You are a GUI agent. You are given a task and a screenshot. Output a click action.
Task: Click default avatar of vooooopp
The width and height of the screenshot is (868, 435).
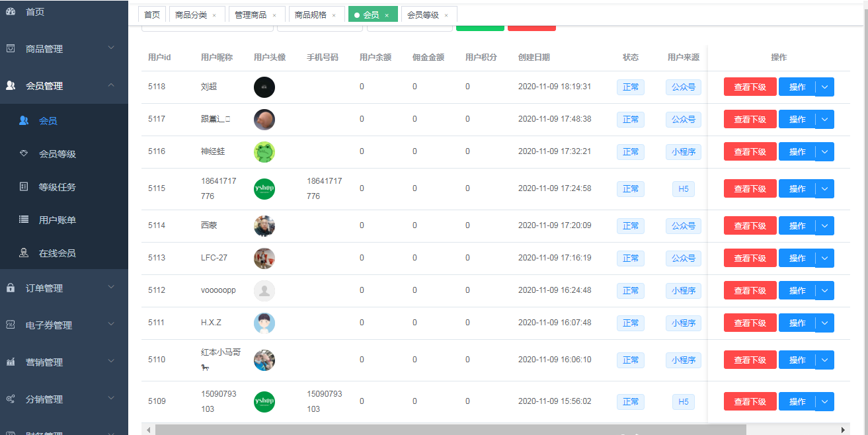[264, 291]
